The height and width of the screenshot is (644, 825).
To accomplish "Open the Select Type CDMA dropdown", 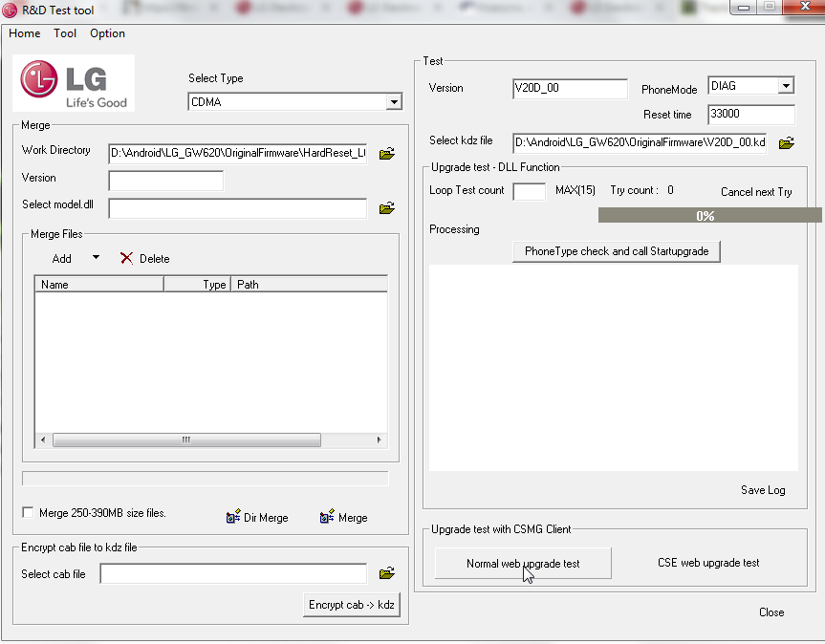I will pos(394,102).
